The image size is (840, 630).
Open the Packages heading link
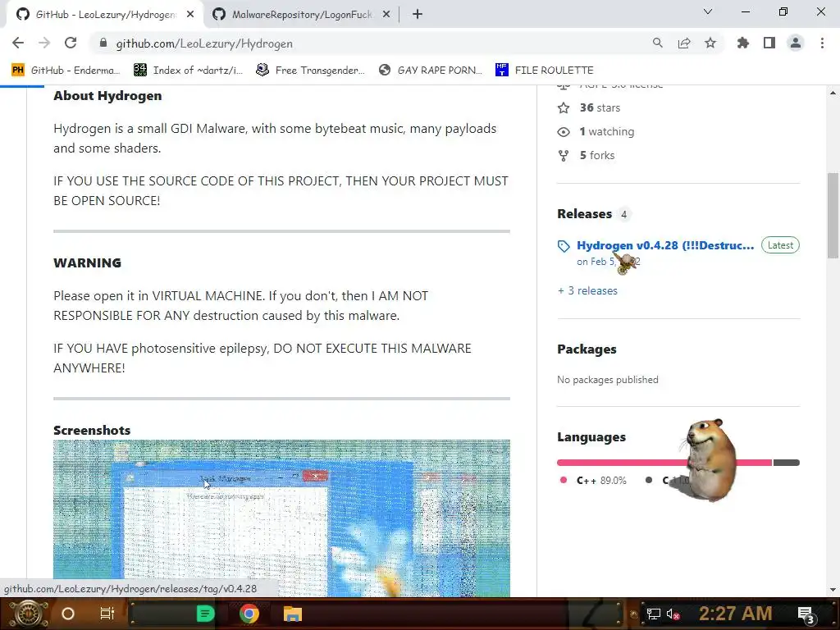point(587,349)
